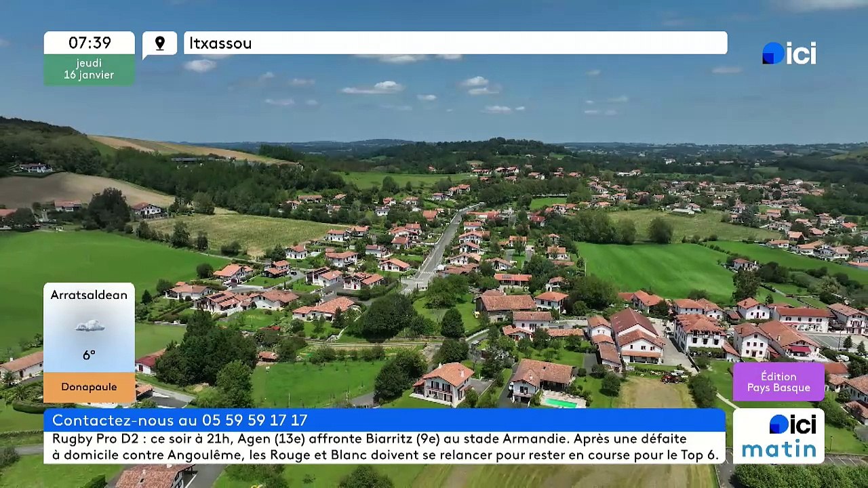The image size is (868, 488).
Task: Click the 6° temperature reading
Action: (x=89, y=355)
